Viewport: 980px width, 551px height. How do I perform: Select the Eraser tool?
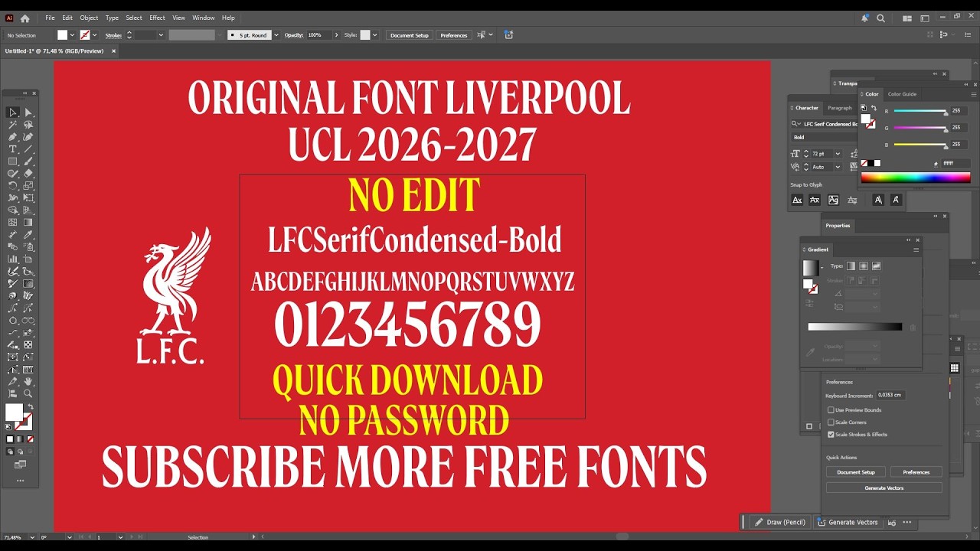click(28, 173)
